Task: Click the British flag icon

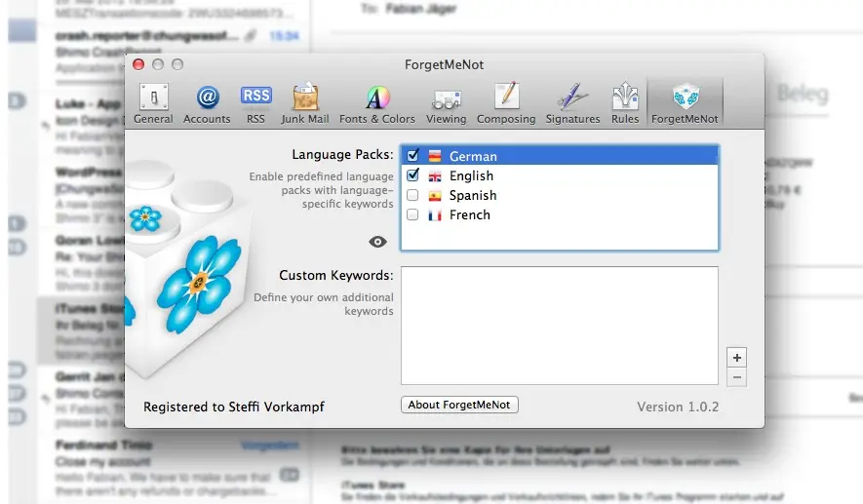Action: point(435,176)
